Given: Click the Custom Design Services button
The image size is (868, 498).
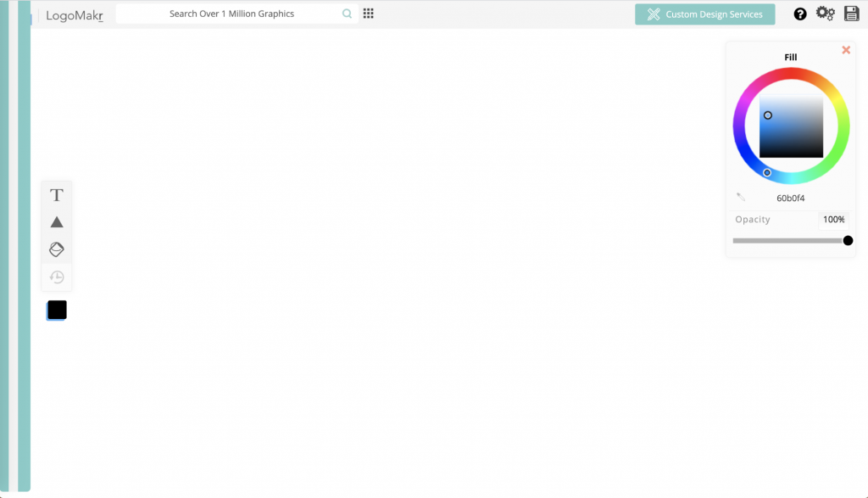Looking at the screenshot, I should (x=704, y=14).
